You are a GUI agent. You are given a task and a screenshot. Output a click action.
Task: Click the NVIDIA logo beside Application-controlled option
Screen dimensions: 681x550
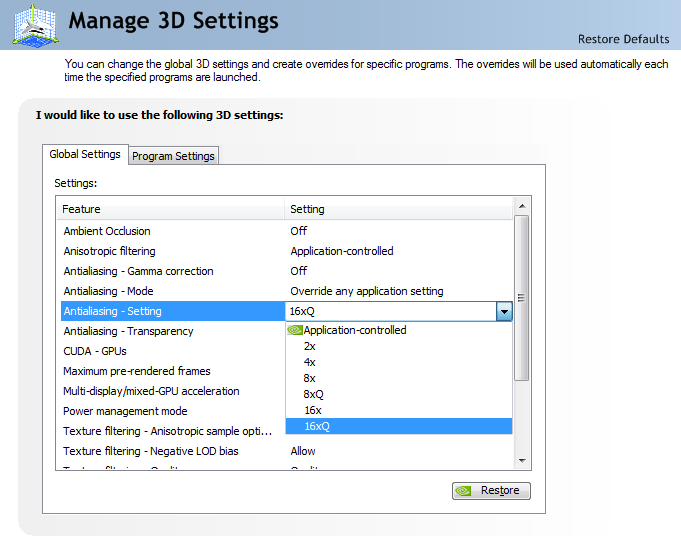[x=295, y=330]
